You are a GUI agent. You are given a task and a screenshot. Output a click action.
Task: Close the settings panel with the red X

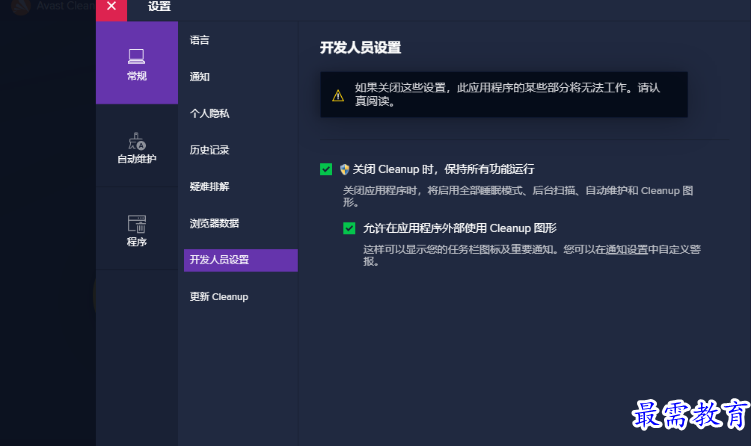coord(111,9)
